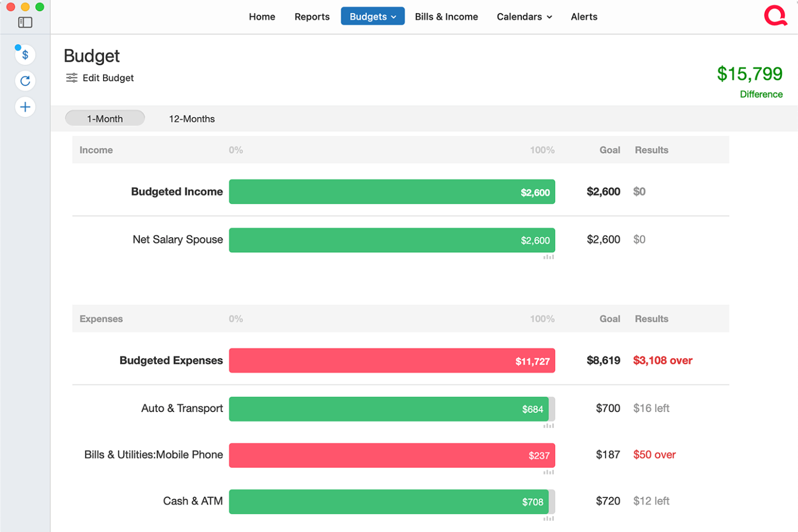Toggle the sidebar visibility icon
This screenshot has width=798, height=532.
pos(24,22)
